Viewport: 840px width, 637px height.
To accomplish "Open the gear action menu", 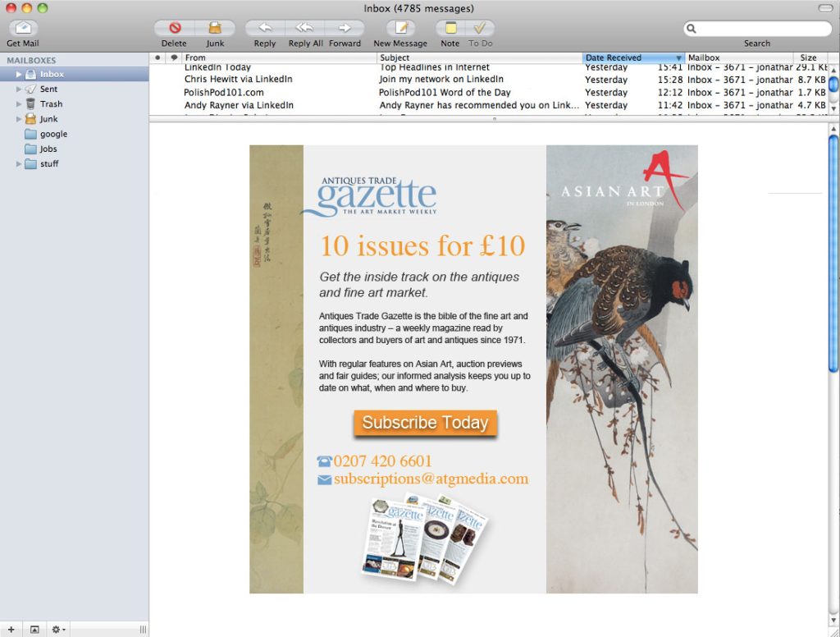I will coord(58,629).
